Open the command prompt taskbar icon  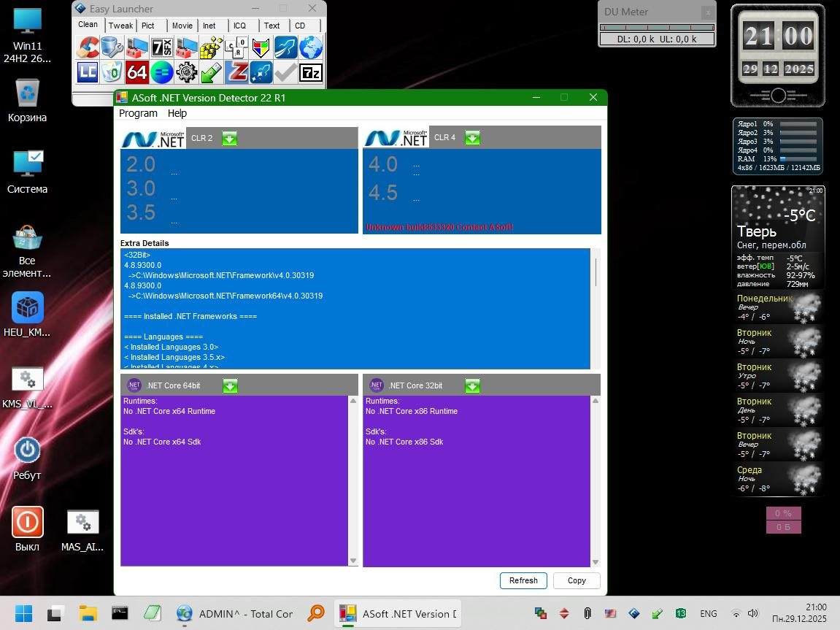[120, 614]
